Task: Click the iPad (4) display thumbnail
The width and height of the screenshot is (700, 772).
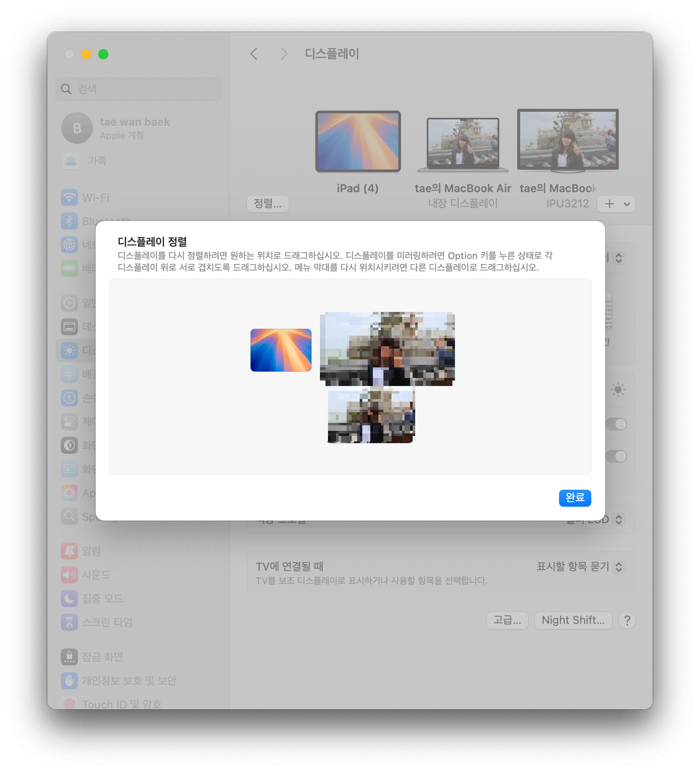Action: pos(358,141)
